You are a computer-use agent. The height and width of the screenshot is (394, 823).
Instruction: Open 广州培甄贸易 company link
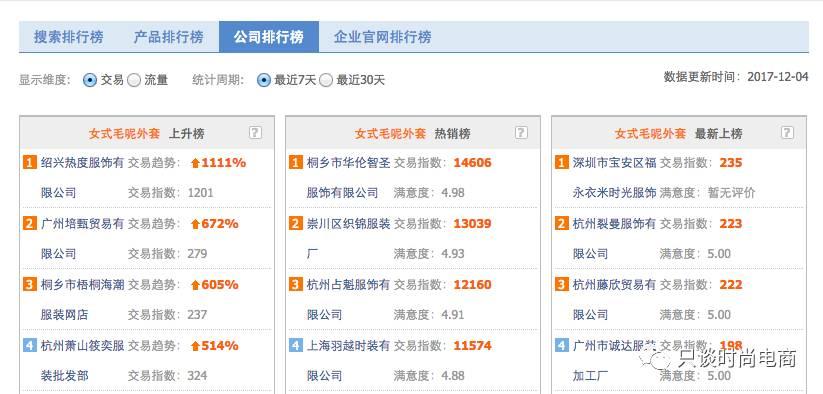click(x=82, y=239)
